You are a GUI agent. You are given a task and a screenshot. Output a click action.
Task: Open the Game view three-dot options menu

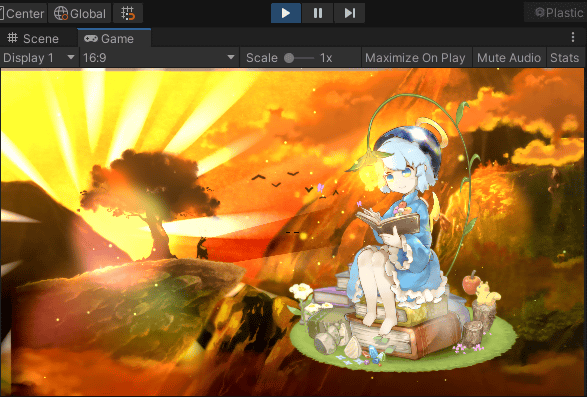(x=573, y=37)
